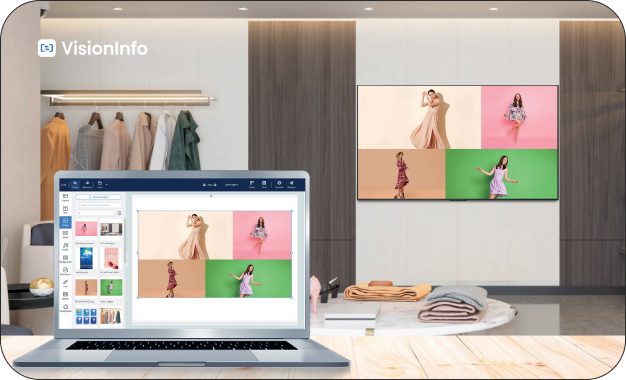This screenshot has width=626, height=380.
Task: Collapse the image panel with the side handle
Action: pos(126,259)
